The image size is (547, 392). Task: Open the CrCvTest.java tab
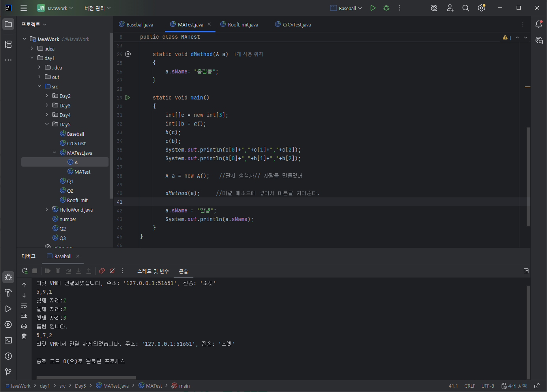coord(293,24)
